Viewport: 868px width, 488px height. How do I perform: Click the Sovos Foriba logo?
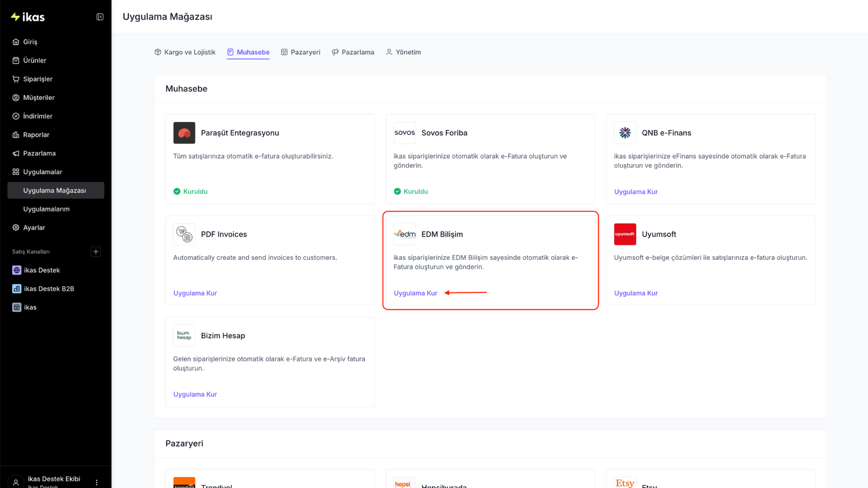(405, 133)
